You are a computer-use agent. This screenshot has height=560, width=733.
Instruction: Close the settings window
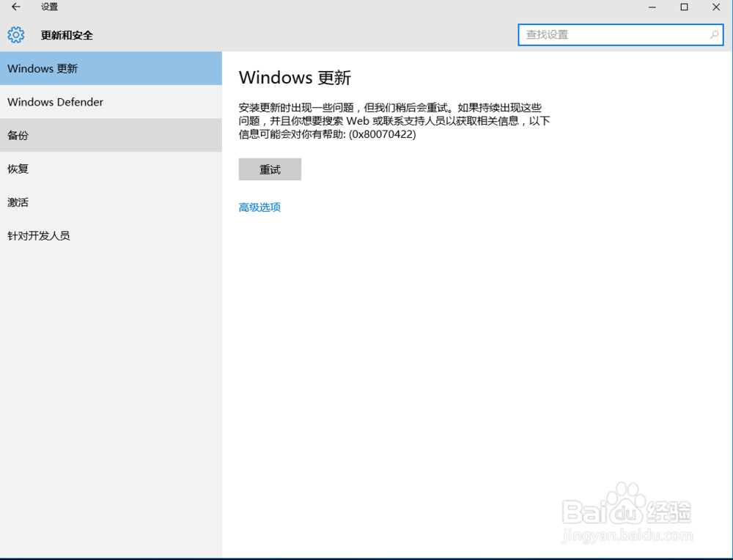pos(715,7)
